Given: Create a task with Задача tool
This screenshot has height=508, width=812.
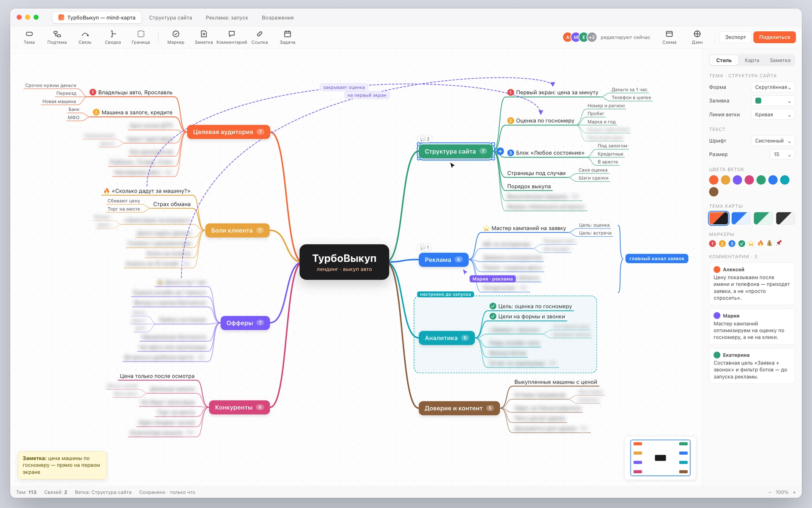Looking at the screenshot, I should click(288, 37).
